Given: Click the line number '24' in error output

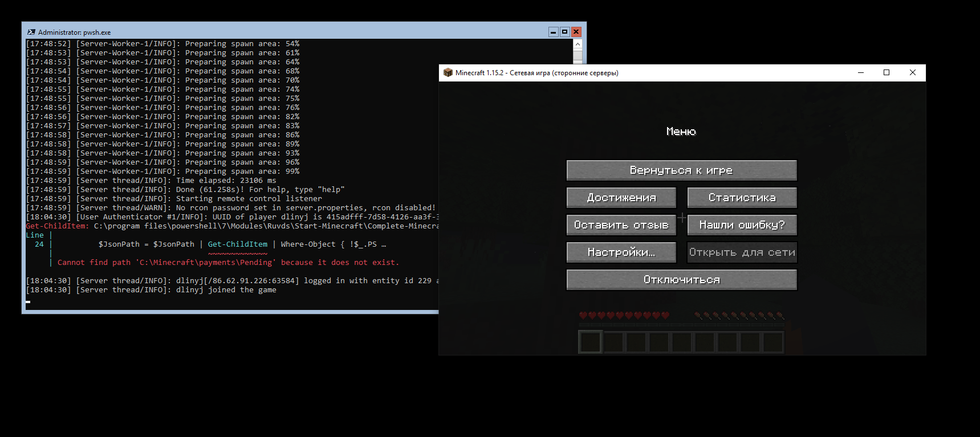Looking at the screenshot, I should [39, 244].
